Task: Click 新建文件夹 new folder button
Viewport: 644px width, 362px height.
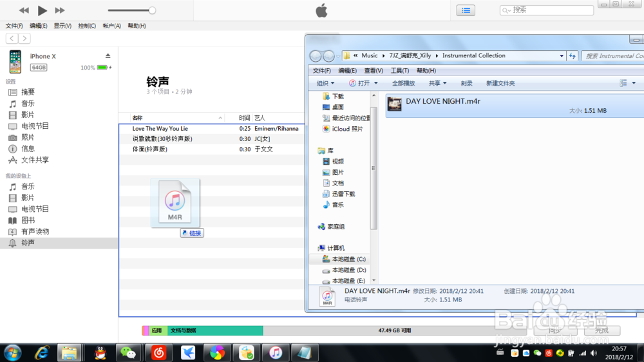Action: (x=500, y=83)
